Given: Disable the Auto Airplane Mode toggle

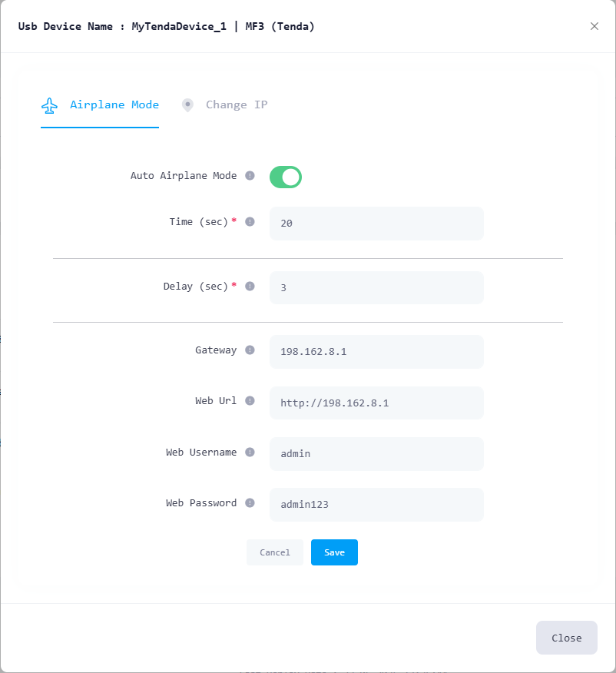Looking at the screenshot, I should 286,177.
